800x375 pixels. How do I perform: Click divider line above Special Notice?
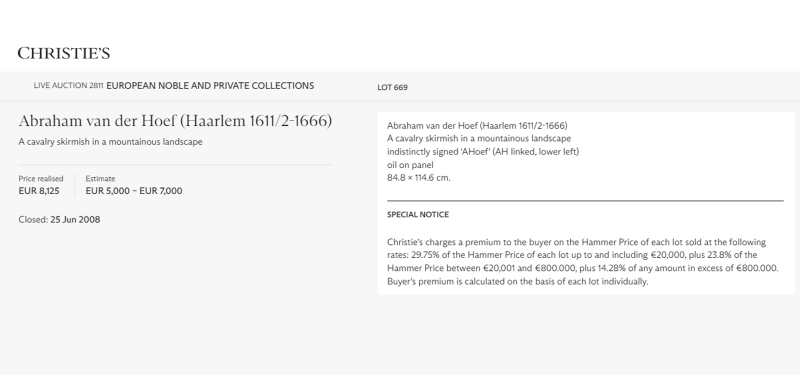coord(585,201)
